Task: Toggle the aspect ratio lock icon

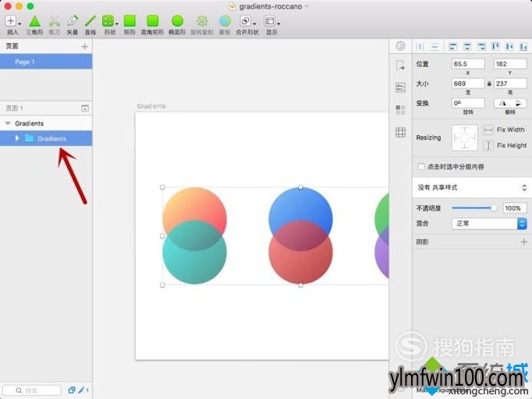Action: 489,84
